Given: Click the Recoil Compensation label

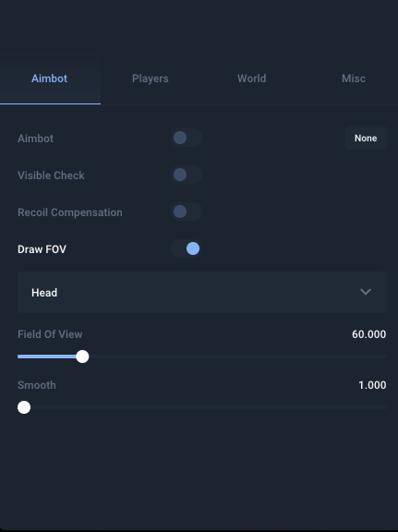Looking at the screenshot, I should coord(70,212).
